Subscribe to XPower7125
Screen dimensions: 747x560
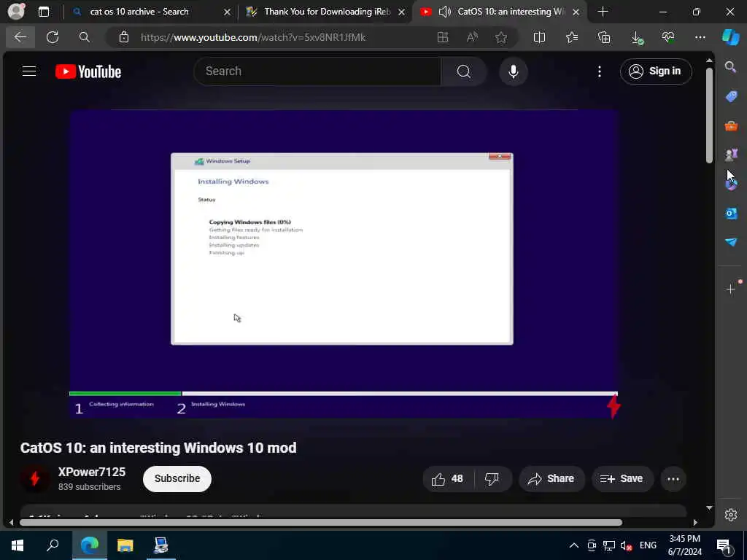tap(177, 478)
